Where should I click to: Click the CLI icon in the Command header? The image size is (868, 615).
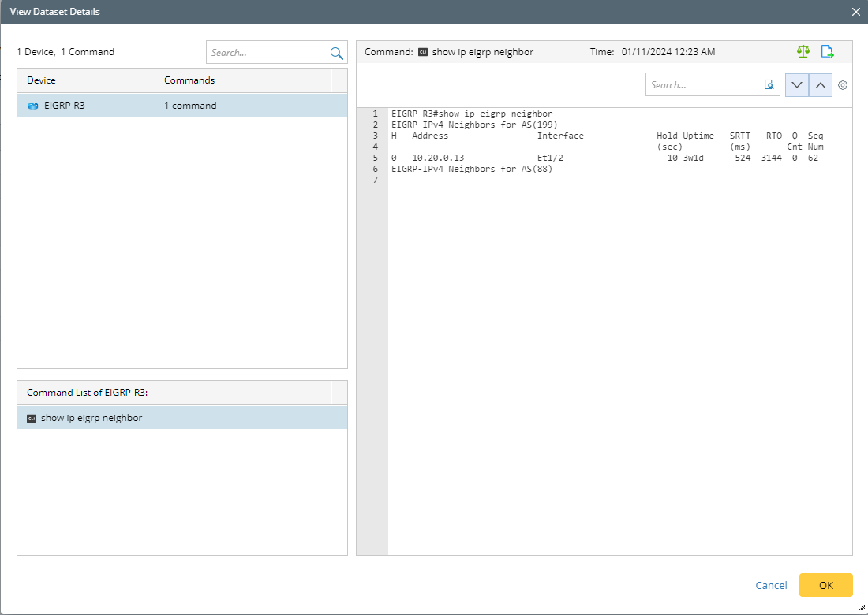[423, 52]
